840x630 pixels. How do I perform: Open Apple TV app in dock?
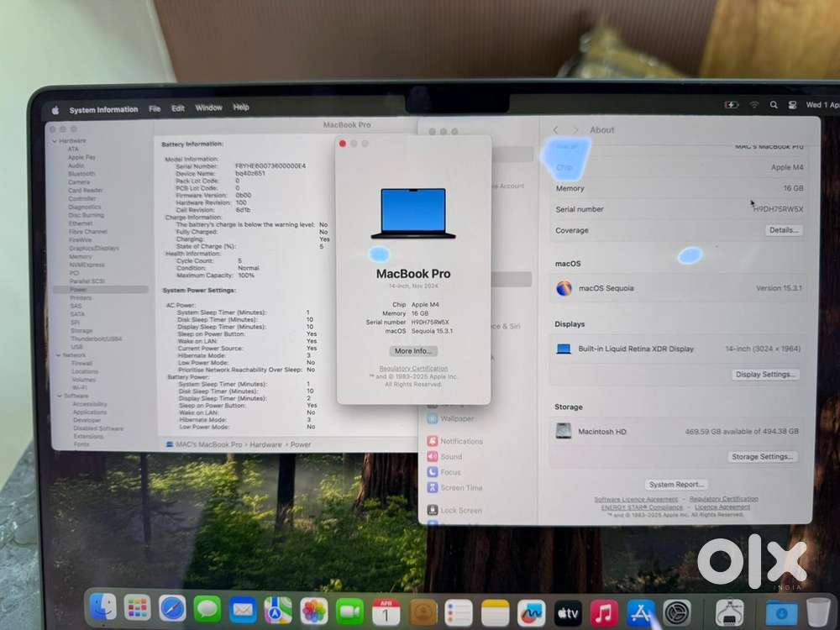click(x=567, y=613)
